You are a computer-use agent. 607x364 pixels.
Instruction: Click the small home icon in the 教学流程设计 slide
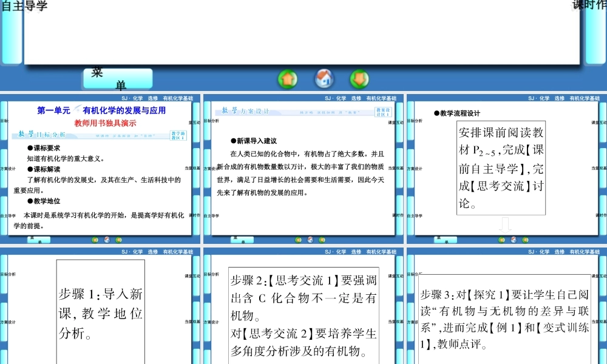514,240
